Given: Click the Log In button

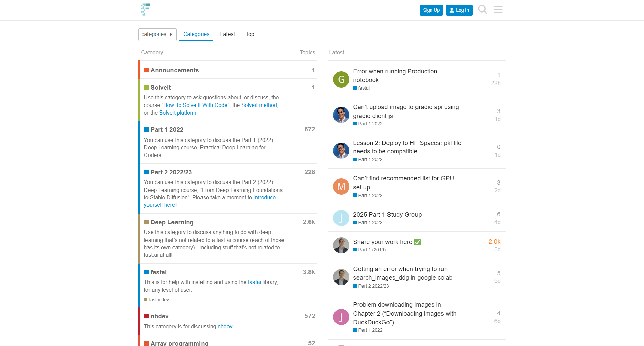Looking at the screenshot, I should click(x=459, y=10).
